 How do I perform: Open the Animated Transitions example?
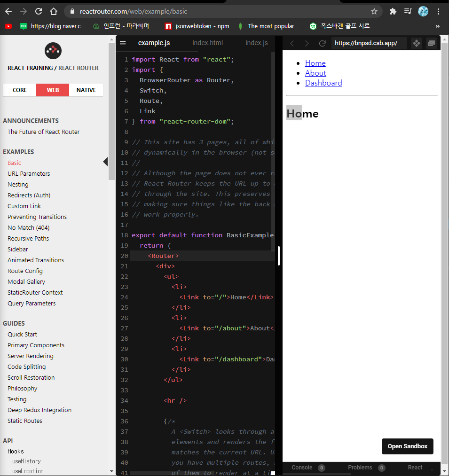pos(36,260)
